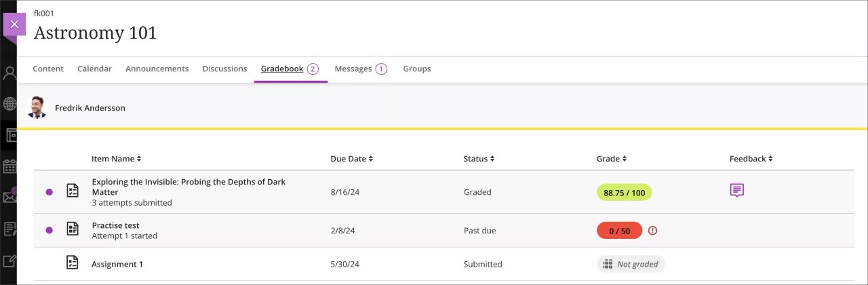Switch to the Messages tab
The height and width of the screenshot is (285, 868).
pos(353,69)
